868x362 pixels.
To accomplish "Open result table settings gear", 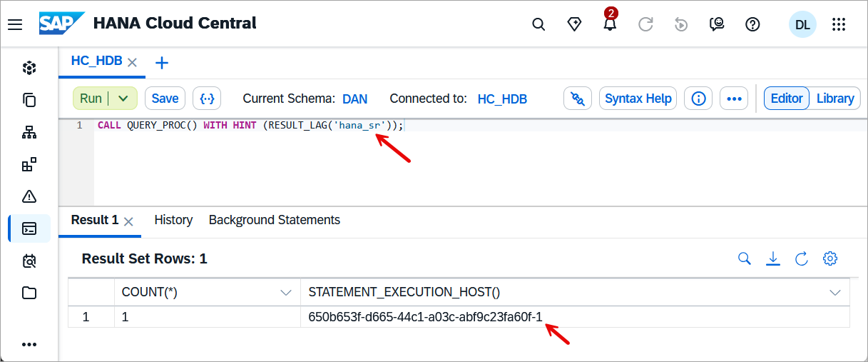I will tap(830, 258).
